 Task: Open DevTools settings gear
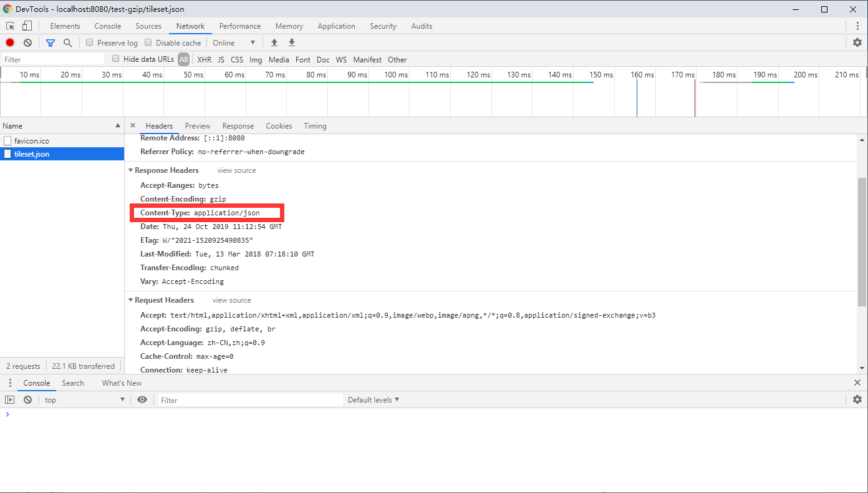pos(857,42)
